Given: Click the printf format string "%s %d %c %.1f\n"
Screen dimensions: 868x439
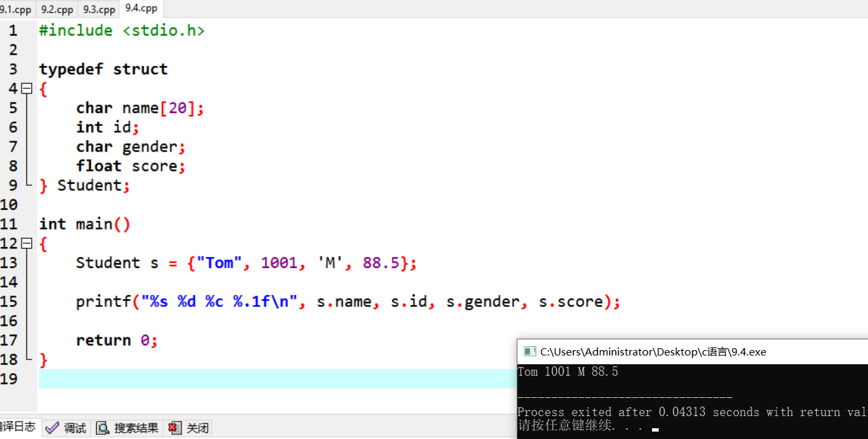Looking at the screenshot, I should pyautogui.click(x=219, y=302).
